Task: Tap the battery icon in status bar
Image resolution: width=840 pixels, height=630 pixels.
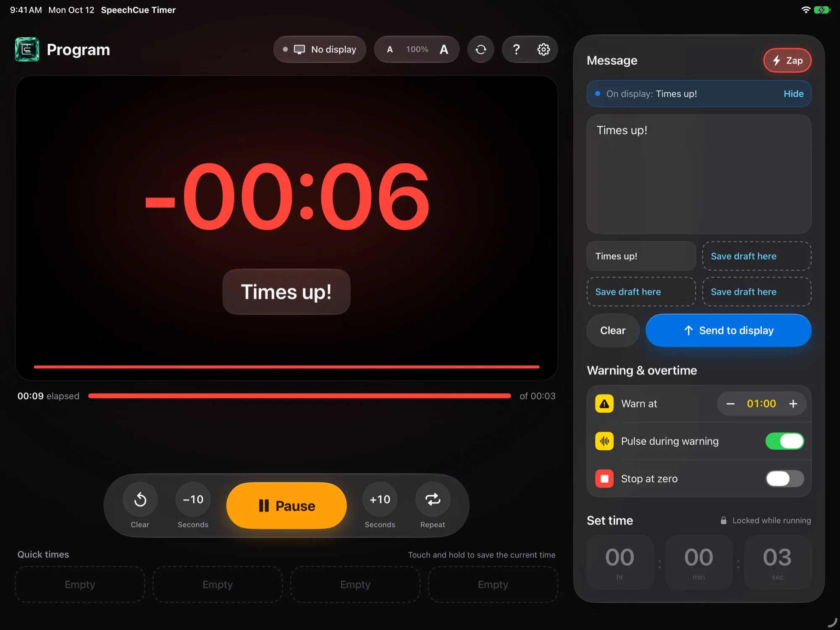Action: [822, 10]
